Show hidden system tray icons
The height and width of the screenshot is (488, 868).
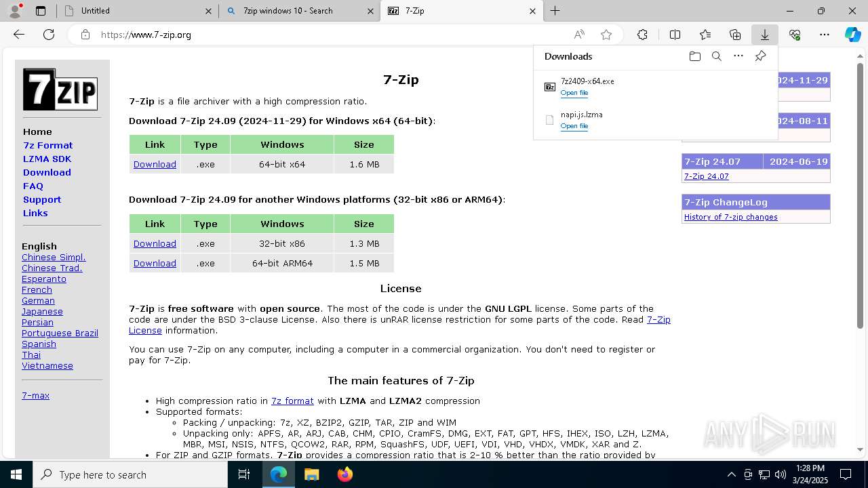(x=731, y=474)
